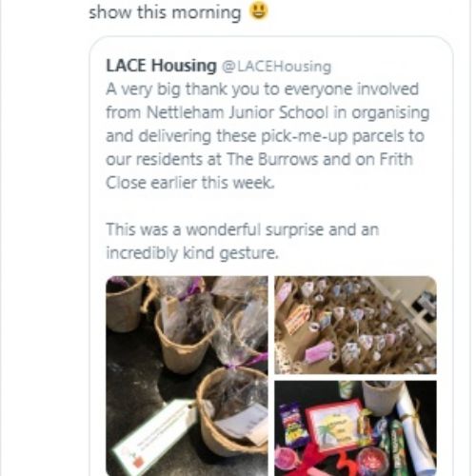
Task: Click the pink label on the gift bags
Action: tap(321, 352)
